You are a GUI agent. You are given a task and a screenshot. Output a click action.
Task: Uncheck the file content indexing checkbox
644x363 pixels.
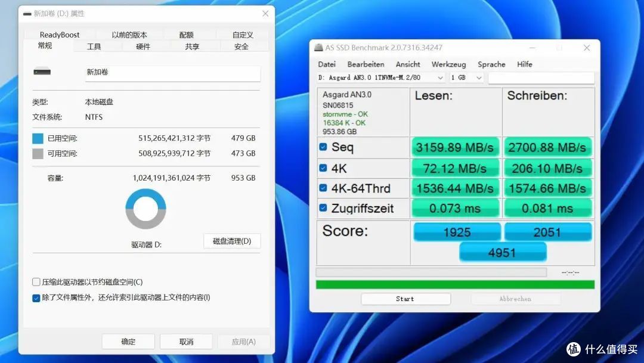(x=36, y=297)
